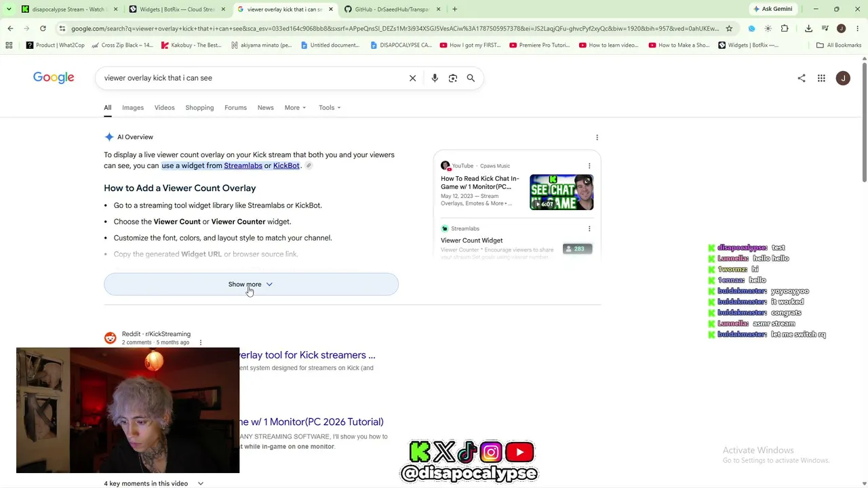This screenshot has height=488, width=868.
Task: Expand the More search filters dropdown
Action: click(295, 108)
